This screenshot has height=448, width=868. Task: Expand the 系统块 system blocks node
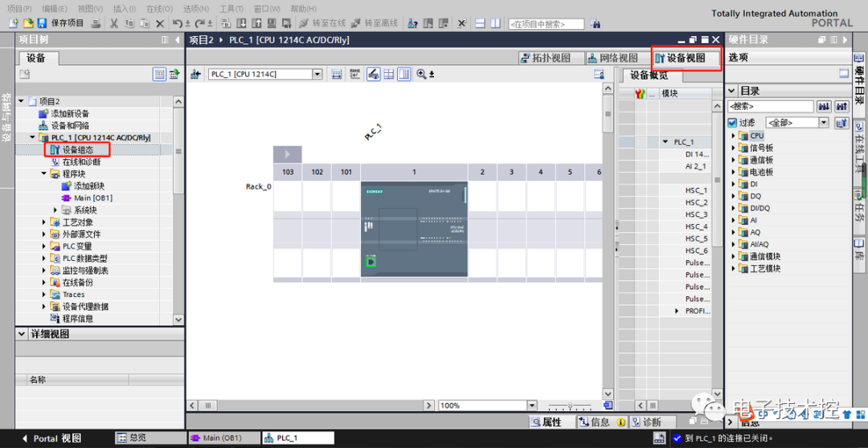(55, 210)
